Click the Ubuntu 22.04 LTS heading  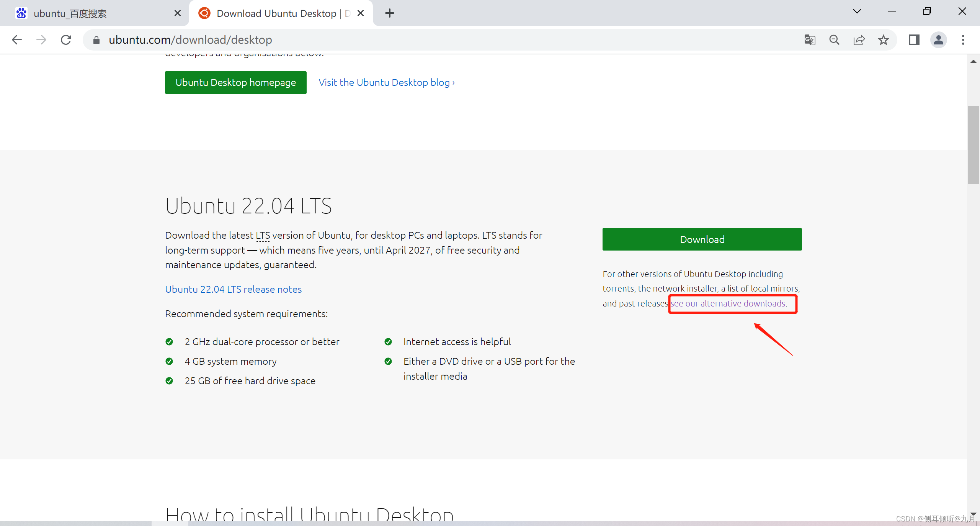pos(248,206)
